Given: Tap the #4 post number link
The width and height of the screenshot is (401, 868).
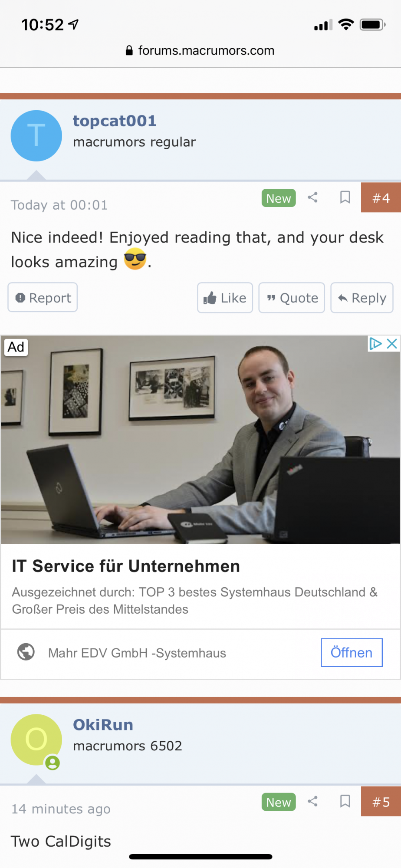Looking at the screenshot, I should point(381,197).
